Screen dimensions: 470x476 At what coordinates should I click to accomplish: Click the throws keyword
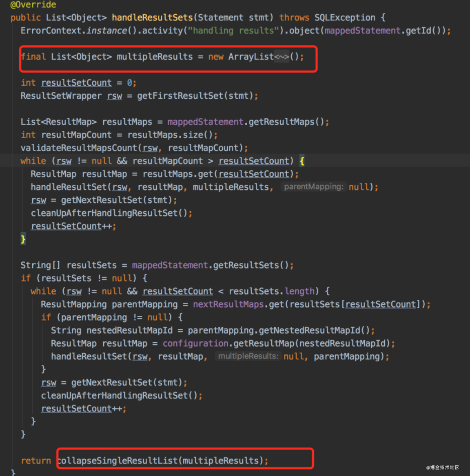(x=294, y=18)
